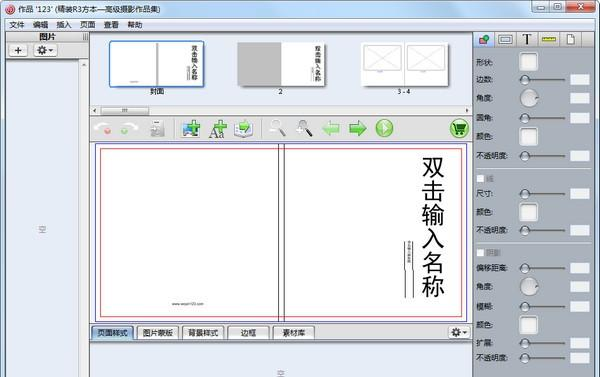Viewport: 600px width, 377px height.
Task: Click the 形状 shape picker box
Action: coord(528,62)
